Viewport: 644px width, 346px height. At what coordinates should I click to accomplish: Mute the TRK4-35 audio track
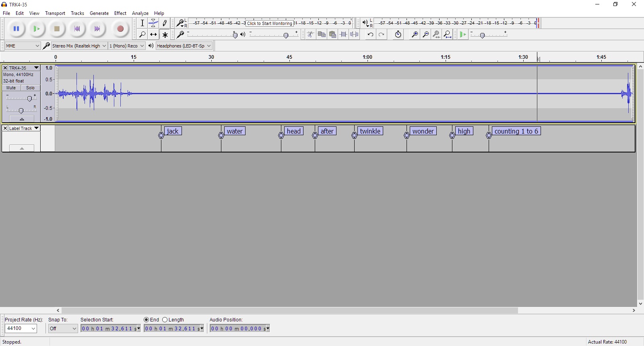tap(11, 88)
